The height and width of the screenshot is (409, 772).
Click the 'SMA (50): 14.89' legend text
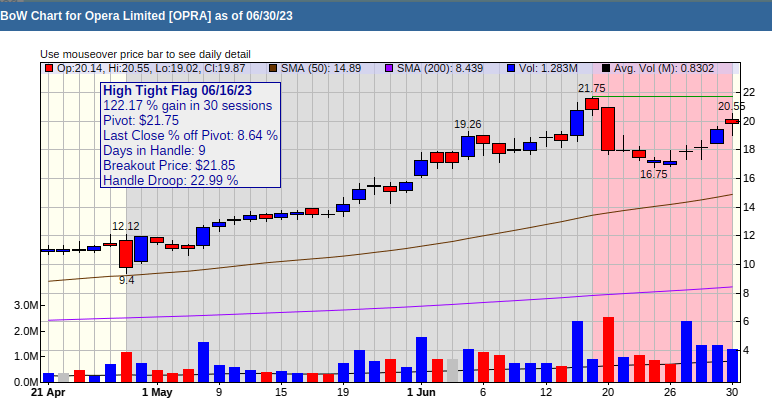coord(321,68)
